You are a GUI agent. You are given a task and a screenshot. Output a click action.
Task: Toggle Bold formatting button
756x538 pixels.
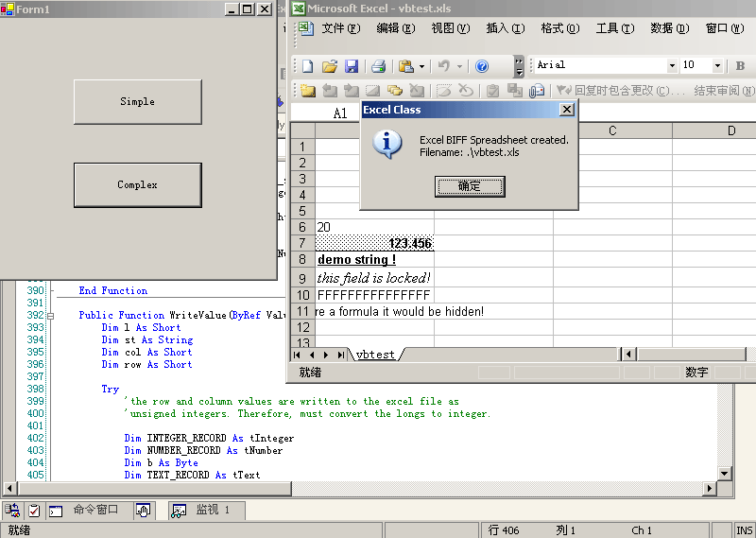741,65
